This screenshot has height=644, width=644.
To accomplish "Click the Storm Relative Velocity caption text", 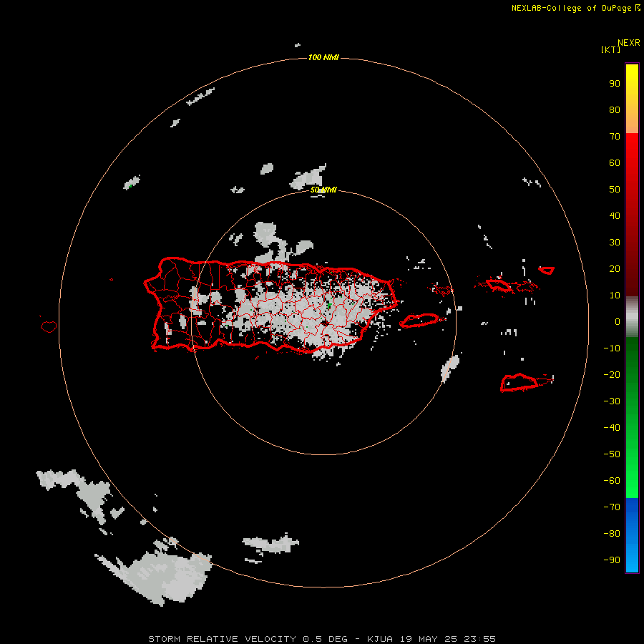I will 321,639.
